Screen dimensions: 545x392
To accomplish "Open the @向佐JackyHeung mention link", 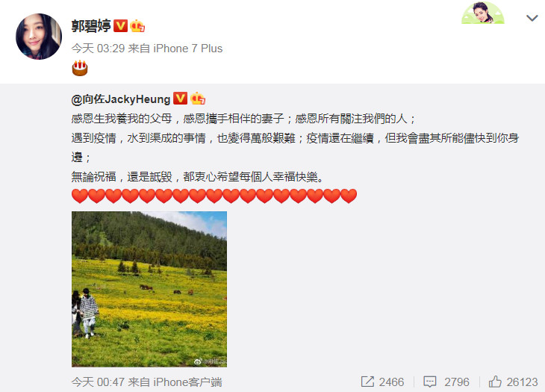I will point(121,99).
